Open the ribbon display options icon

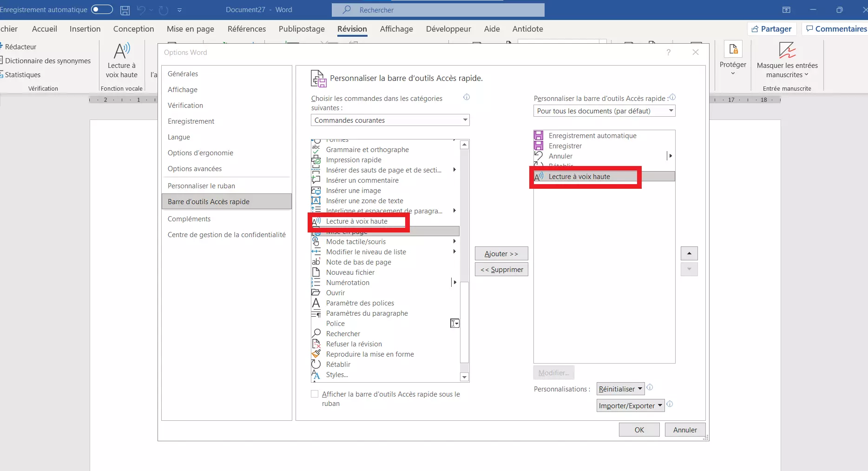(x=786, y=10)
